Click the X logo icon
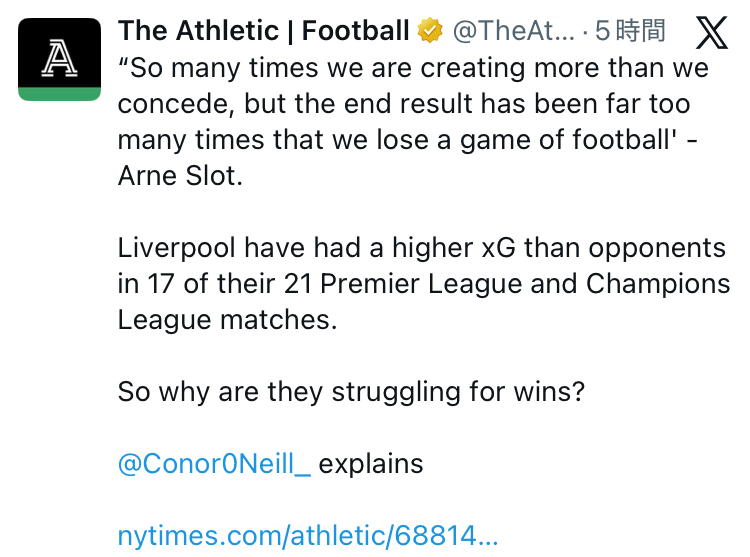Screen dimensions: 750x557 coord(711,34)
